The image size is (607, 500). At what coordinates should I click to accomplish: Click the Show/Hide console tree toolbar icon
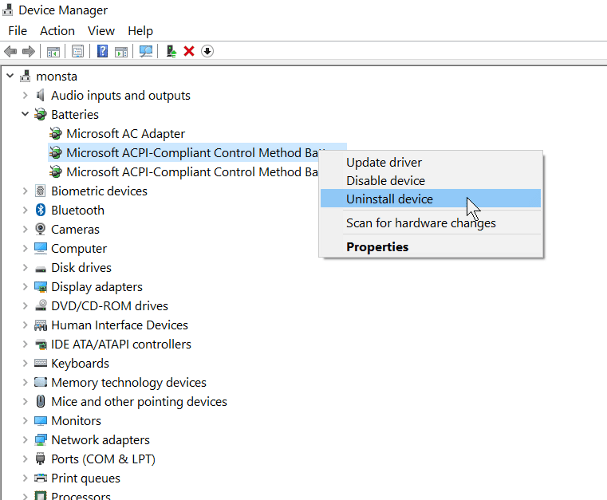coord(53,51)
